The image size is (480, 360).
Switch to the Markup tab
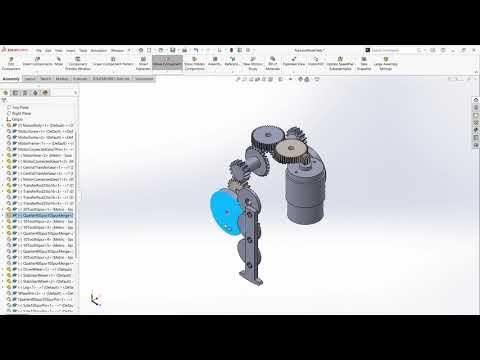point(62,79)
